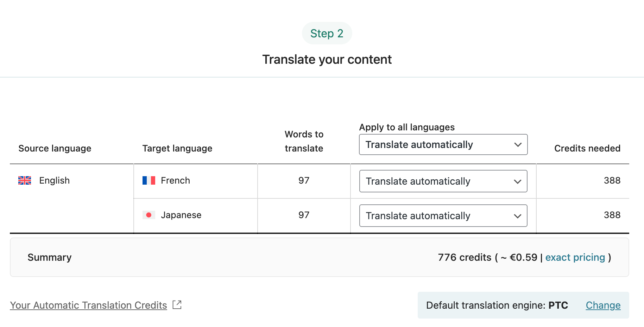This screenshot has width=644, height=327.
Task: Click Change to switch translation engine
Action: click(x=603, y=305)
